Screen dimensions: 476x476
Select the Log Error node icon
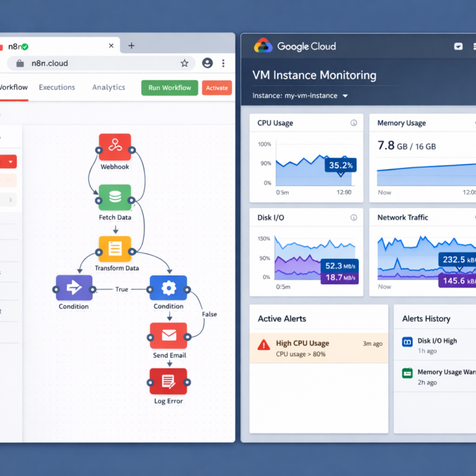[x=169, y=381]
